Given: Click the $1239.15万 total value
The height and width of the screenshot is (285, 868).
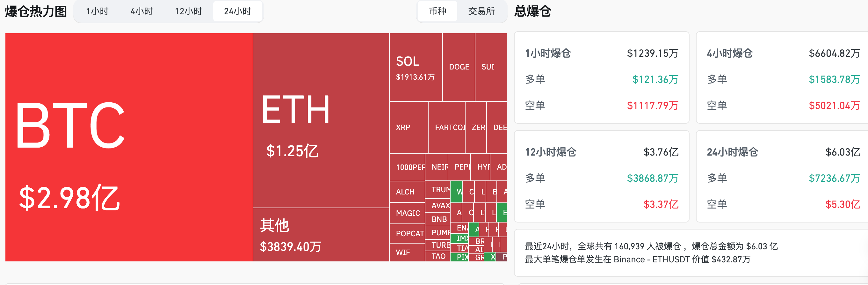Looking at the screenshot, I should click(653, 53).
